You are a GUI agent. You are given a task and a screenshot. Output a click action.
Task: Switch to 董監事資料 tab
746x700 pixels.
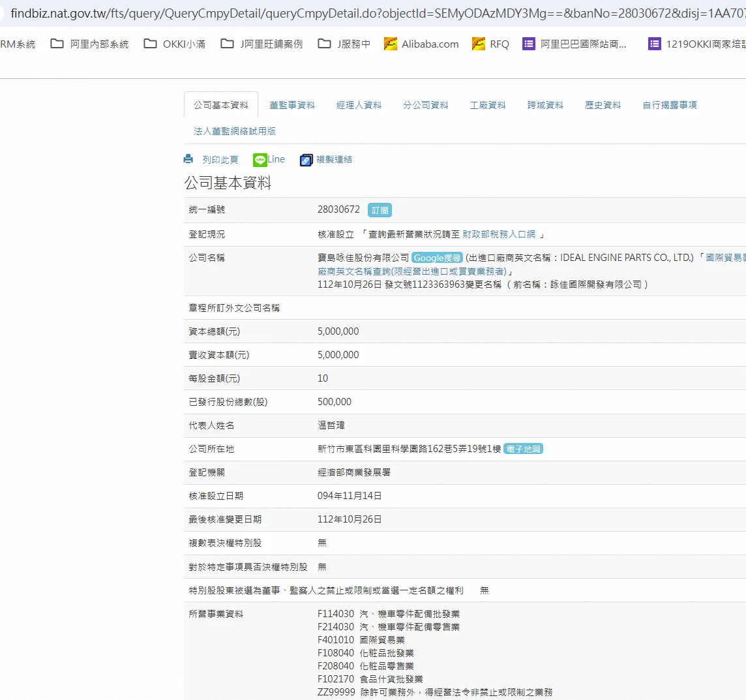292,105
